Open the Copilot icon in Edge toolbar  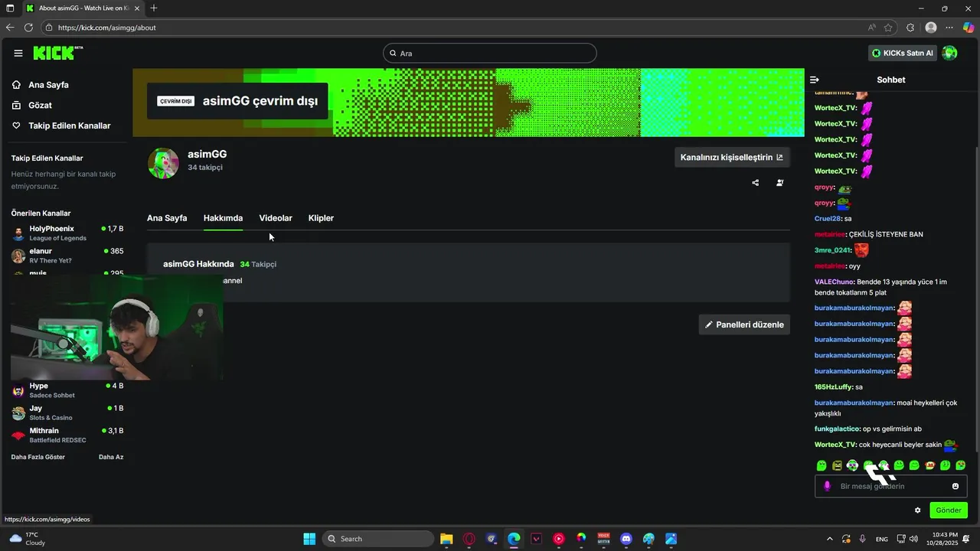point(969,28)
